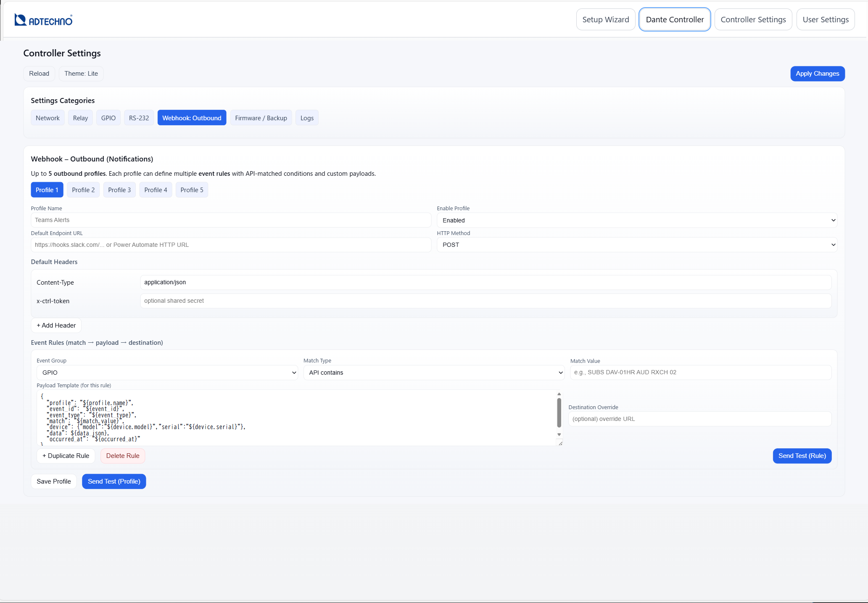Delete the current event rule
The width and height of the screenshot is (868, 603).
coord(122,456)
